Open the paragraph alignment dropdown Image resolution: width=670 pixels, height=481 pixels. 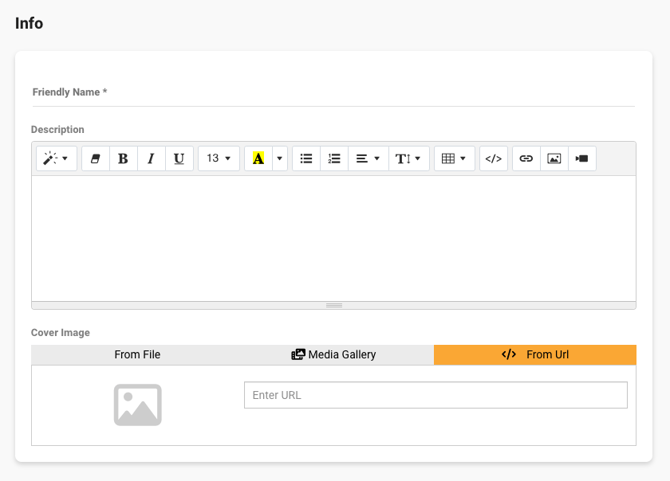click(368, 158)
